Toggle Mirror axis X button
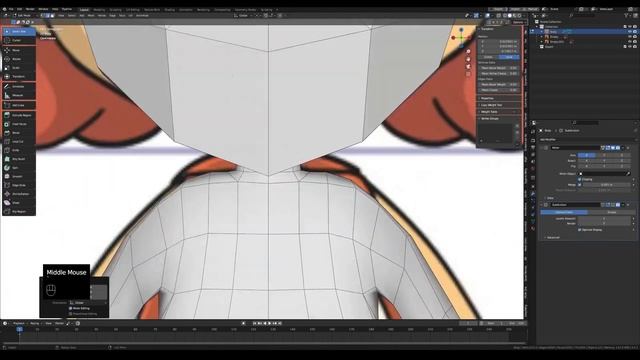Screen dimensions: 640x360 pyautogui.click(x=587, y=155)
